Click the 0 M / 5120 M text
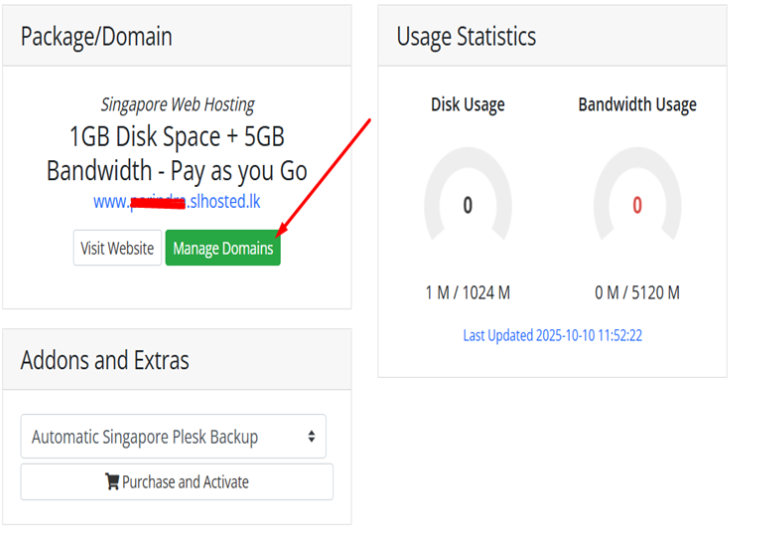The height and width of the screenshot is (533, 764). 637,293
